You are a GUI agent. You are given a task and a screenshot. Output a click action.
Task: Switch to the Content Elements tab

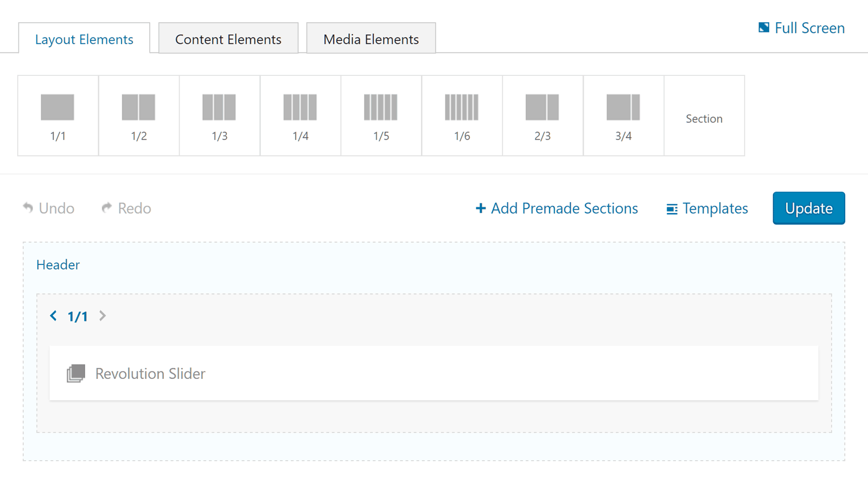coord(228,38)
